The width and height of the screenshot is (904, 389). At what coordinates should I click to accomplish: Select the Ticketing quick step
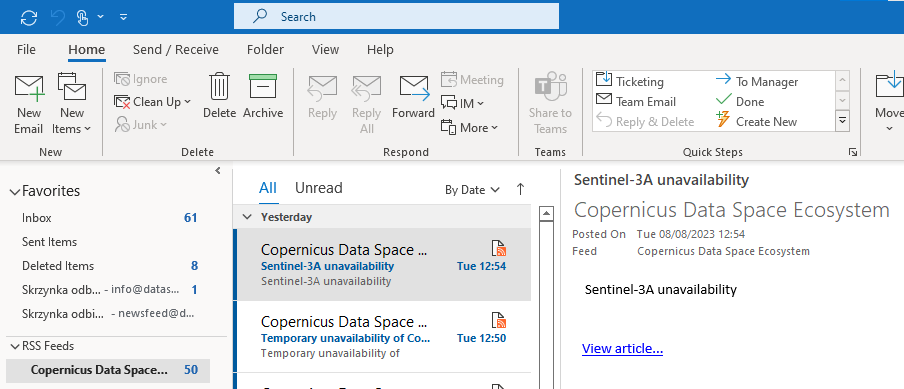click(x=630, y=81)
